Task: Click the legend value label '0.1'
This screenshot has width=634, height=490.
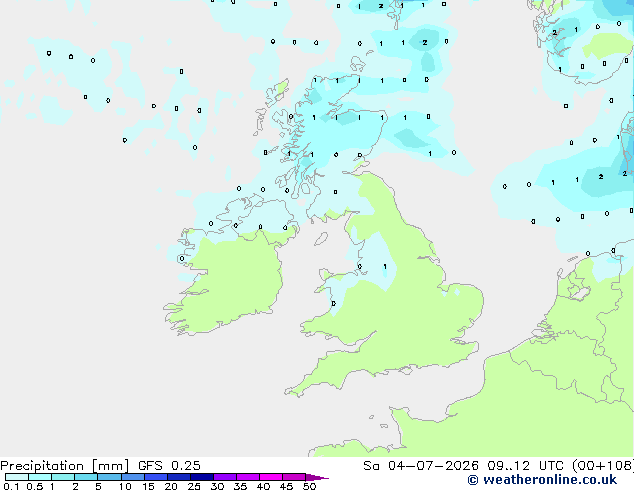Action: pos(11,486)
